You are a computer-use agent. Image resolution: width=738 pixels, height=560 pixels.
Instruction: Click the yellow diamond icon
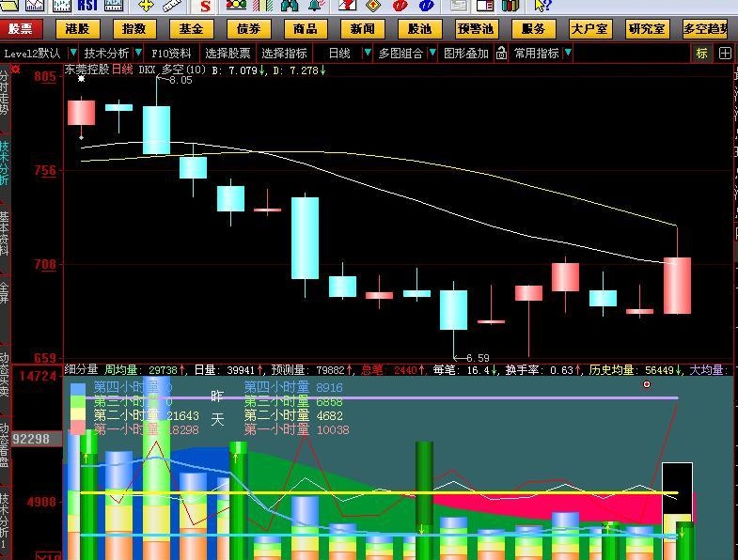tap(373, 6)
